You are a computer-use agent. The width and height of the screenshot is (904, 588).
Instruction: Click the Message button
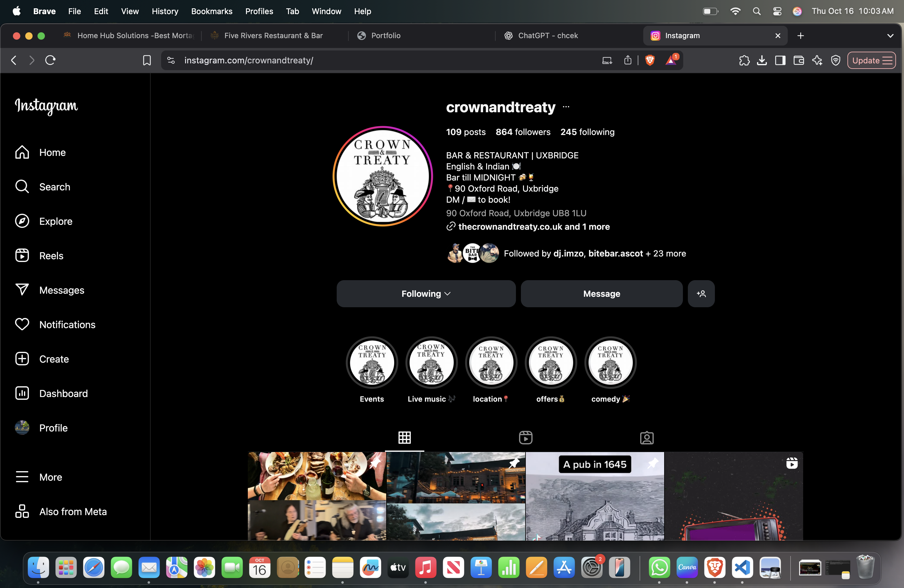coord(601,294)
